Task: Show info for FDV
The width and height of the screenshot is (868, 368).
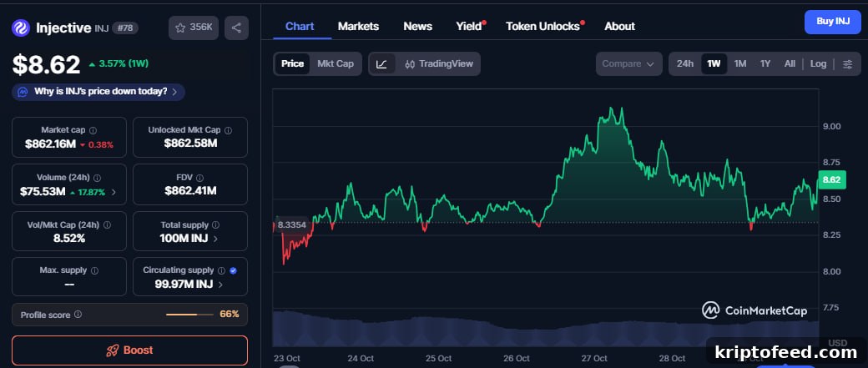Action: point(199,179)
